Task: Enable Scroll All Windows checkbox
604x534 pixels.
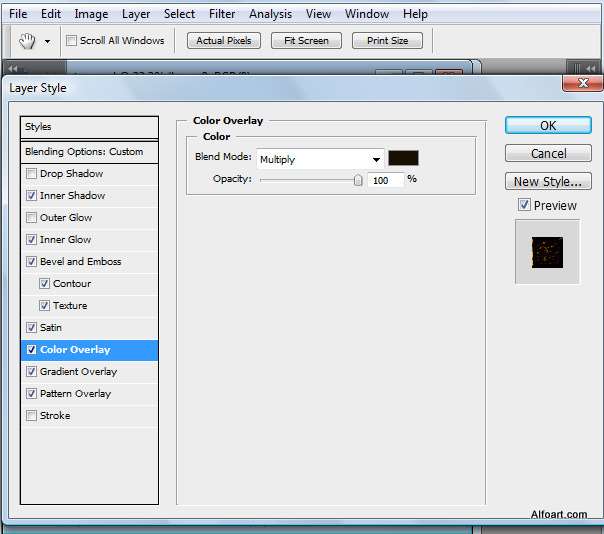Action: click(x=71, y=40)
